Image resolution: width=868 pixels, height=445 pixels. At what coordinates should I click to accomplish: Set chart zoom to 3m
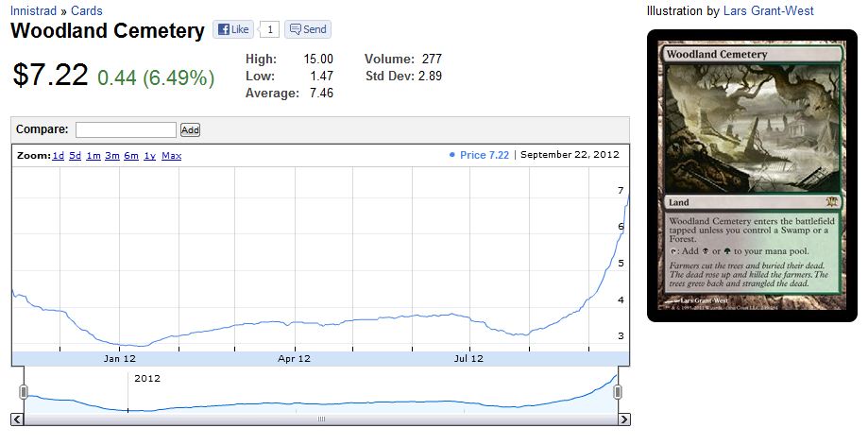[111, 155]
